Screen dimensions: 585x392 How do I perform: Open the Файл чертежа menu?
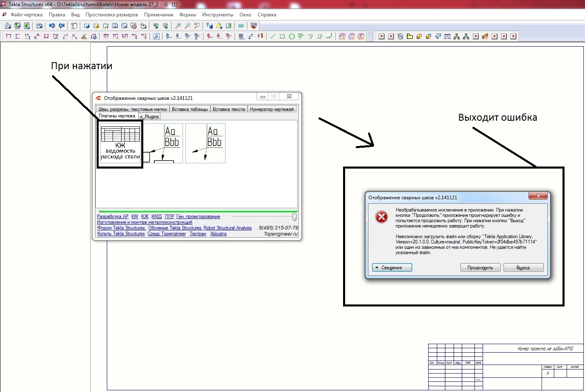[x=26, y=15]
